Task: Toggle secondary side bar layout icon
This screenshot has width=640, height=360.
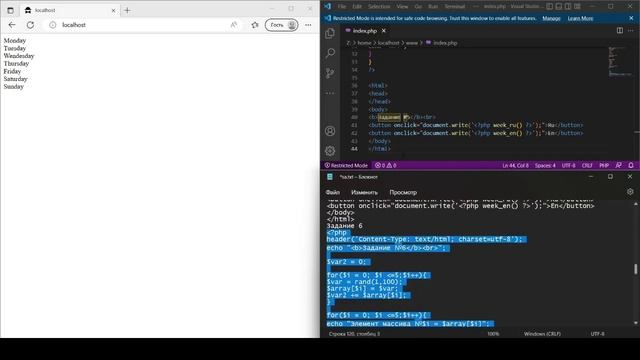Action: [x=568, y=6]
